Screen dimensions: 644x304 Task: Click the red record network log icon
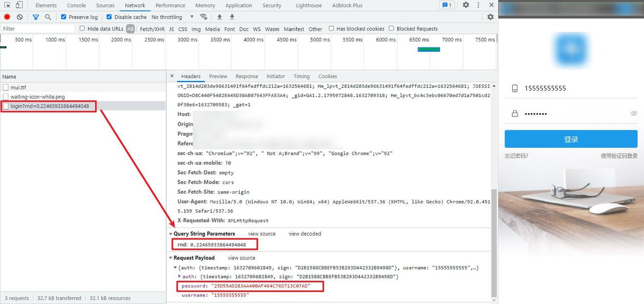click(x=7, y=17)
